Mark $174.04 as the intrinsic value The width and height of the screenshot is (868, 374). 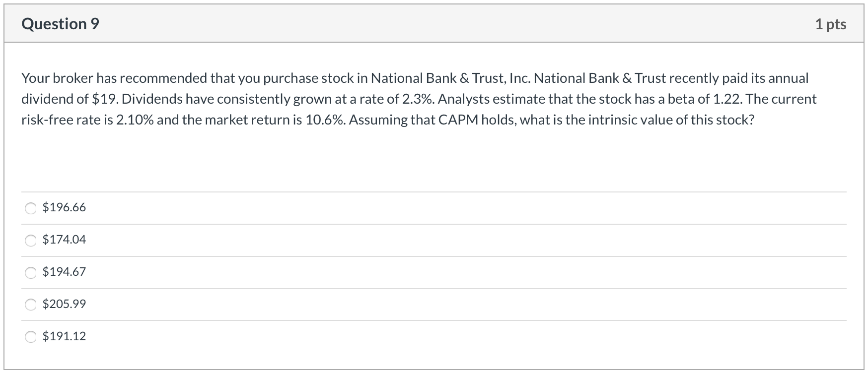click(x=30, y=240)
